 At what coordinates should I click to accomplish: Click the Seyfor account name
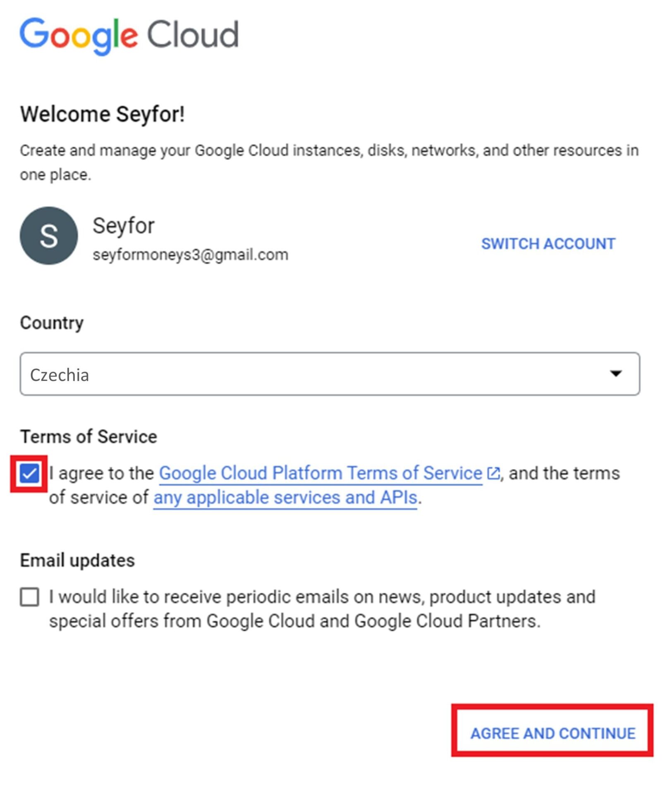pos(123,226)
